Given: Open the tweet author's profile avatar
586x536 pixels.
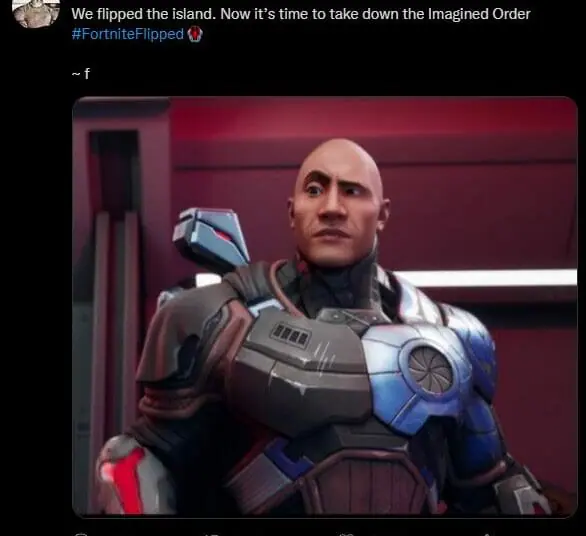Looking at the screenshot, I should (36, 13).
